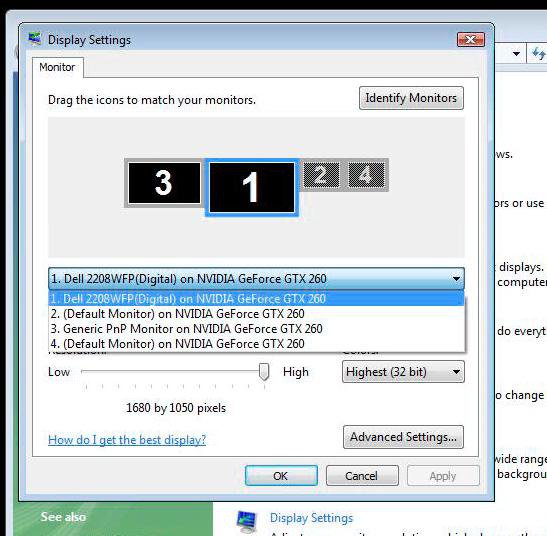Click the Identify Monitors button
547x536 pixels.
click(411, 98)
